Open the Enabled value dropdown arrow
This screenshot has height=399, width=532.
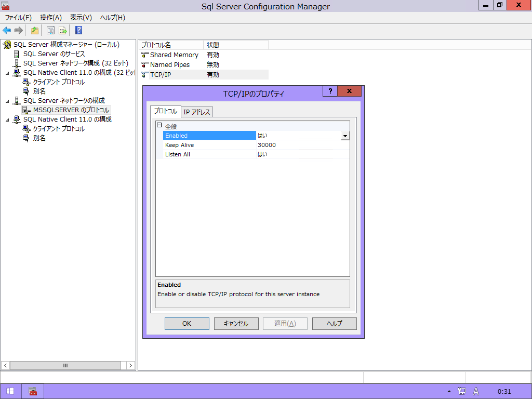345,136
